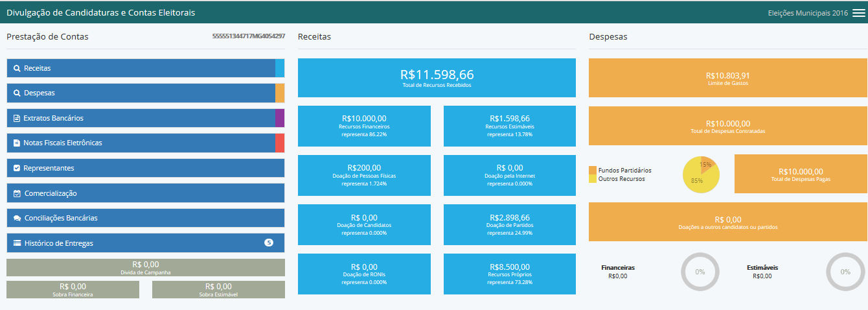The width and height of the screenshot is (868, 310).
Task: Click the magnifier icon beside Receitas
Action: [x=17, y=68]
